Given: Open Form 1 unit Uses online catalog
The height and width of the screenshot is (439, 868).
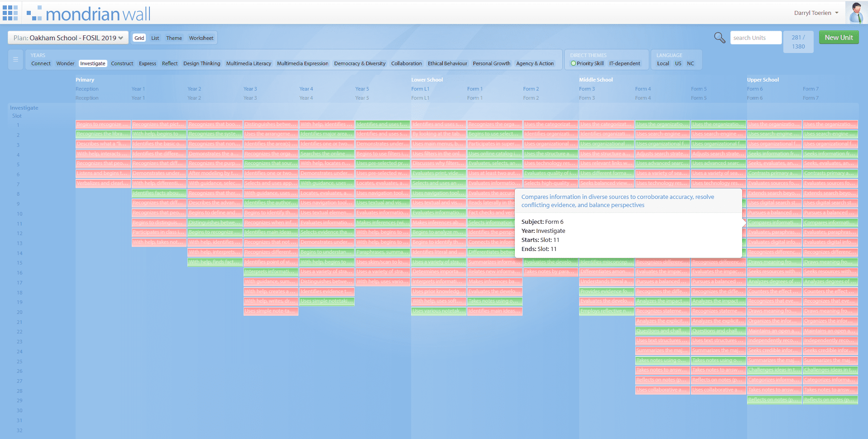Looking at the screenshot, I should [x=494, y=154].
